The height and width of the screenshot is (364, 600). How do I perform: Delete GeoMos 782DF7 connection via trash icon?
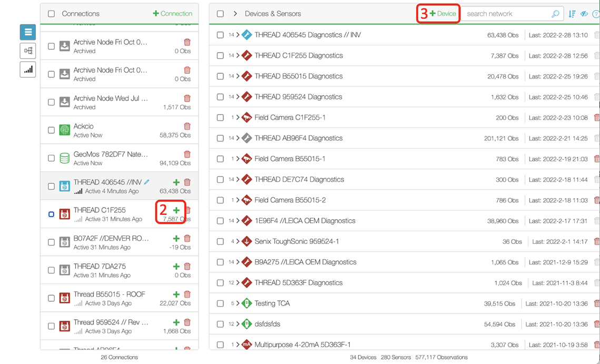click(x=187, y=154)
